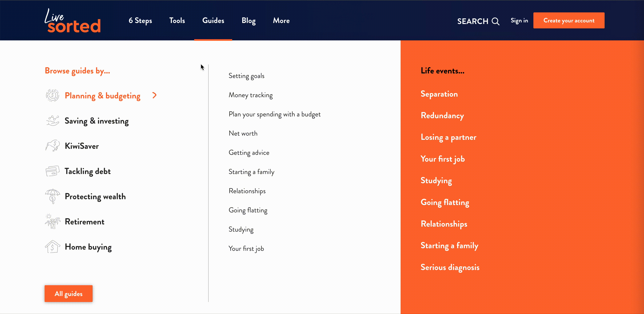The image size is (644, 314).
Task: Open the Guides navigation menu
Action: (x=213, y=20)
